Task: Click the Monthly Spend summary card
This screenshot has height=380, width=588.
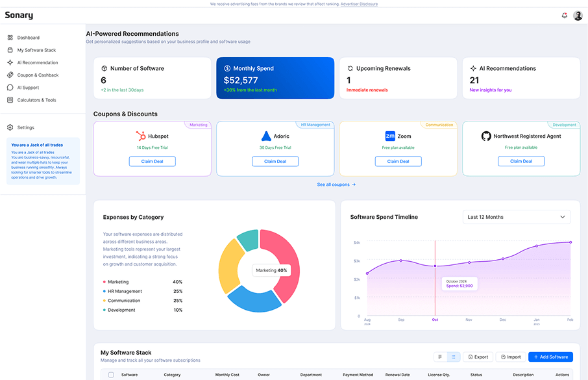Action: 275,78
